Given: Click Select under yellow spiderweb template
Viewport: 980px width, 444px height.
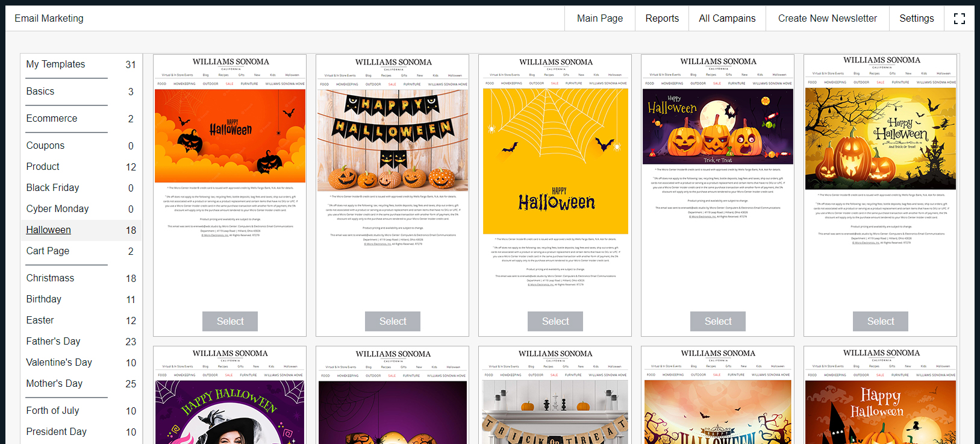Looking at the screenshot, I should pos(555,322).
